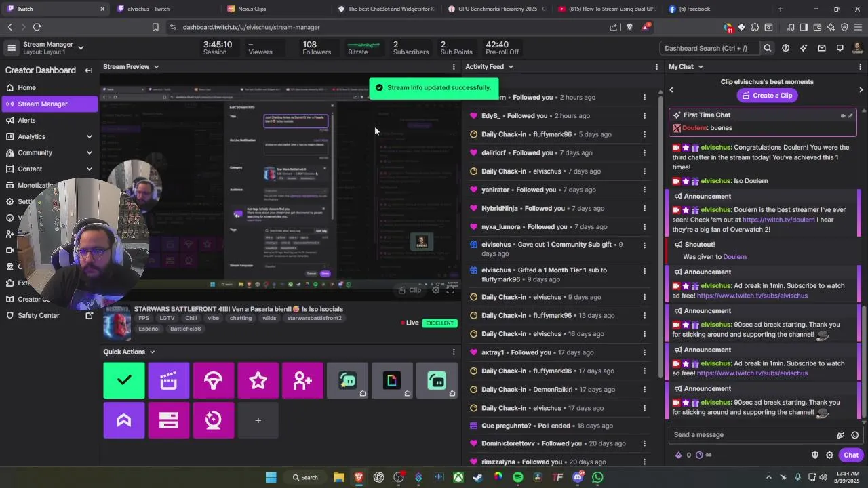Click the dashboard search magnifier button

(x=768, y=48)
